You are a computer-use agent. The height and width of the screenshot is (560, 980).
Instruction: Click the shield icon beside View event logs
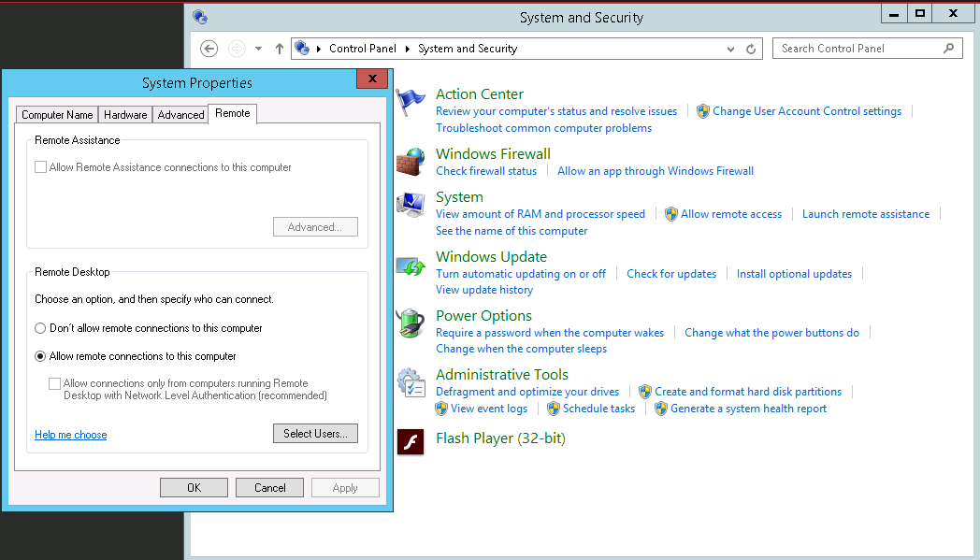pos(441,409)
